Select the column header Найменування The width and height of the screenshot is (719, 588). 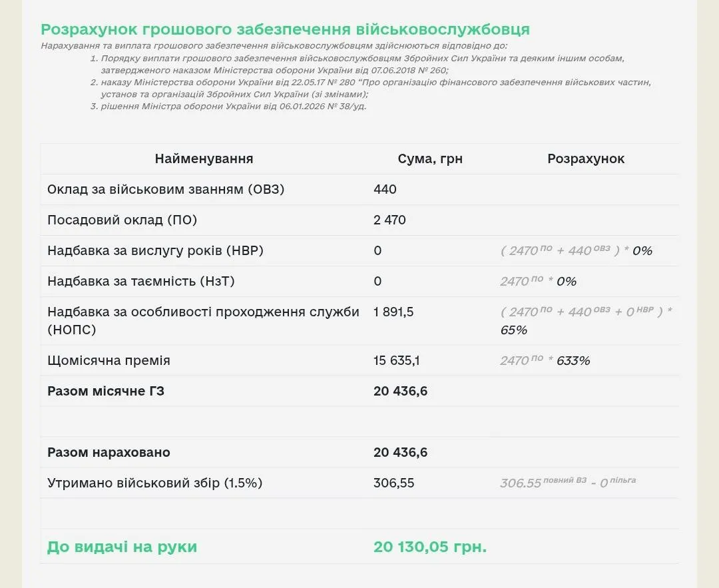204,158
